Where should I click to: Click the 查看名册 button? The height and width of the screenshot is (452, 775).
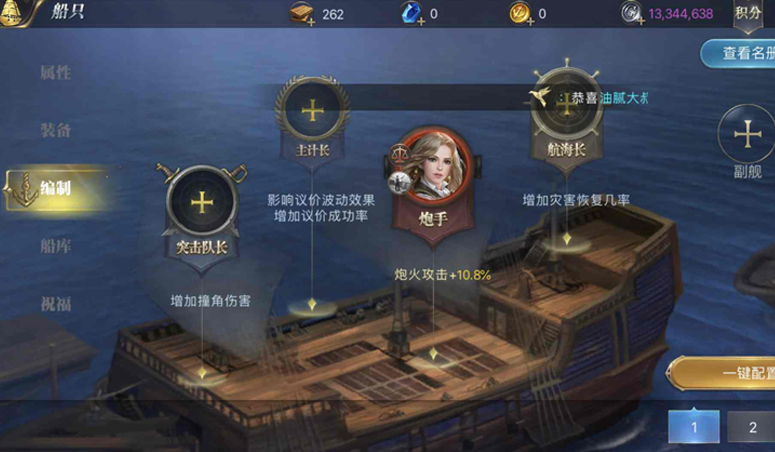[739, 53]
